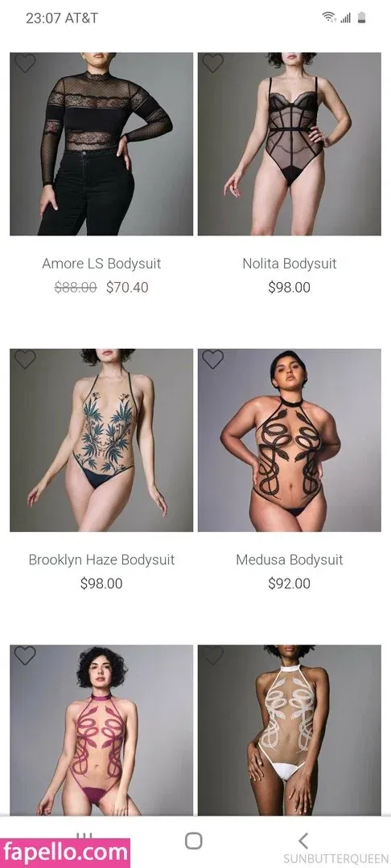The image size is (391, 868).
Task: Favorite the Amore LS Bodysuit with heart icon
Action: click(x=25, y=63)
